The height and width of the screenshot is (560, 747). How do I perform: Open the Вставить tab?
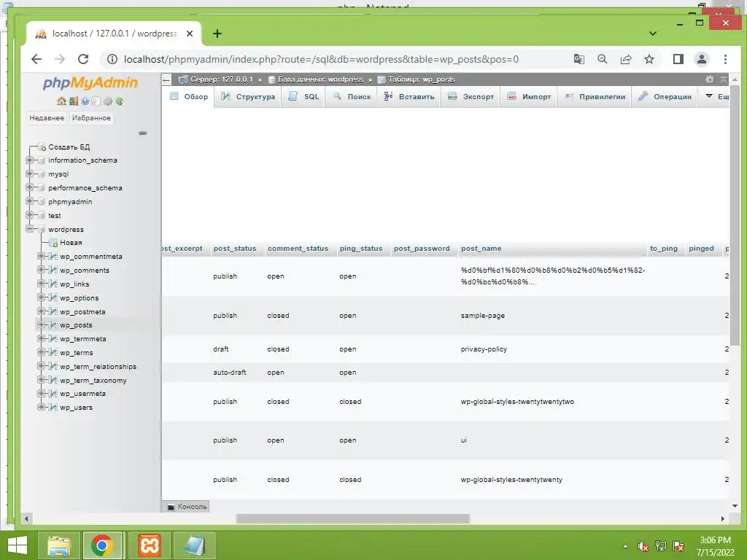tap(409, 97)
